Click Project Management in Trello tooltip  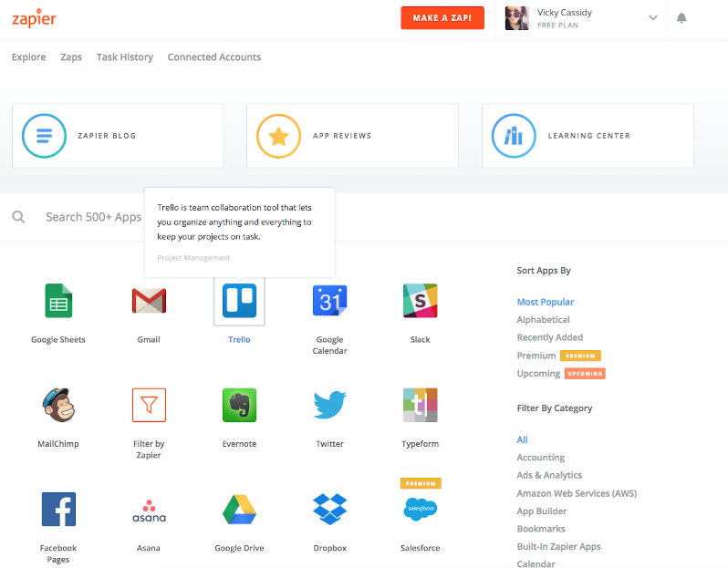coord(193,258)
